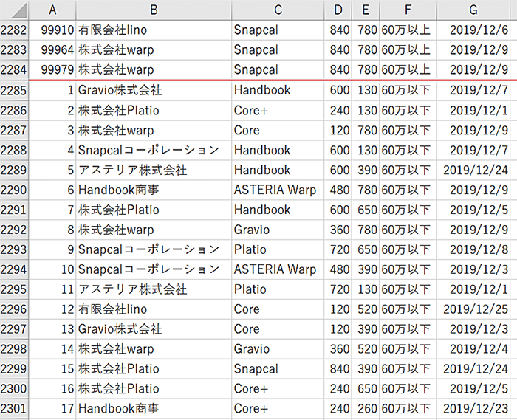Click Gravio株式会社 in row 2297

tap(154, 329)
